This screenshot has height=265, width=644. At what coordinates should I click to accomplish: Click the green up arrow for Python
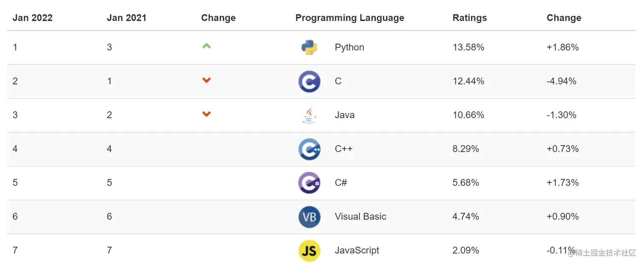click(x=207, y=46)
